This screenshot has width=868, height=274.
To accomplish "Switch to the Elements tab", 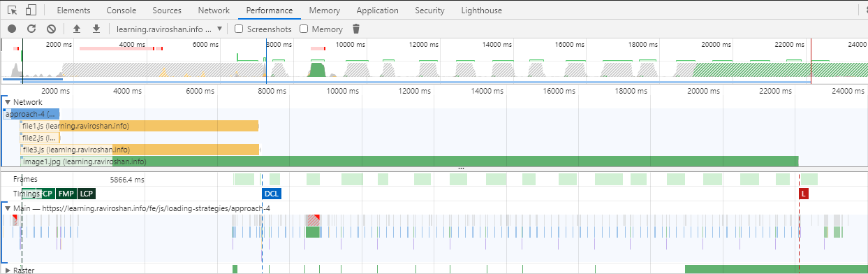I will pos(73,10).
